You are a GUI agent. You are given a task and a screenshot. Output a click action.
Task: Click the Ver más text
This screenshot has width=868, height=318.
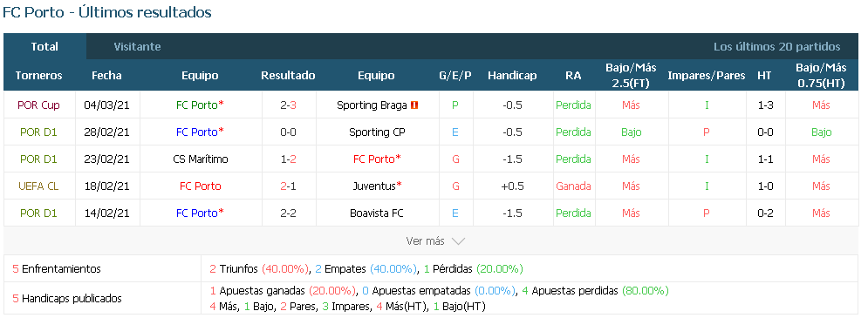425,241
